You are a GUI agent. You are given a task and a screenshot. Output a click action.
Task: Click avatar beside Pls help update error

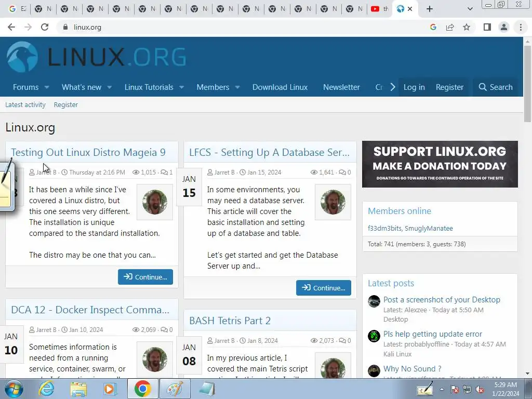coord(374,336)
